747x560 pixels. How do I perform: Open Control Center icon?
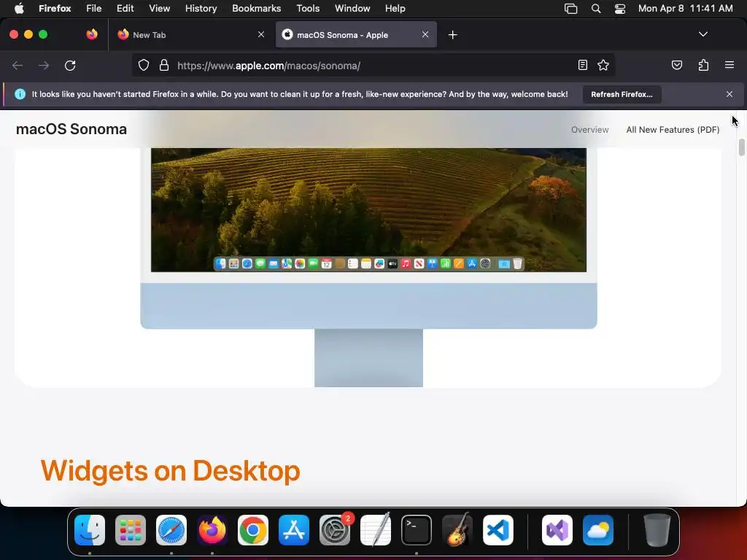pos(620,8)
